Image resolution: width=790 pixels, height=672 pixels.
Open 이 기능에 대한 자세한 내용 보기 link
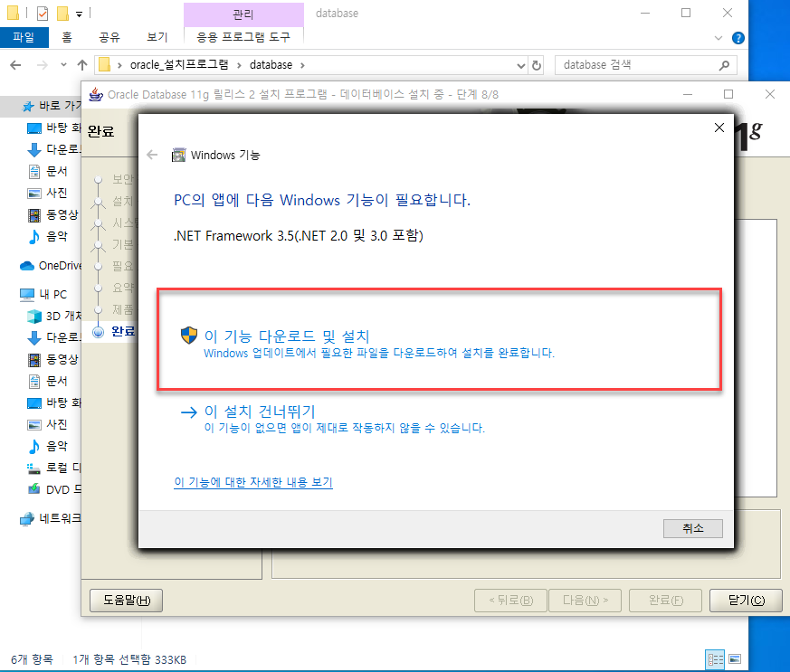pos(253,482)
